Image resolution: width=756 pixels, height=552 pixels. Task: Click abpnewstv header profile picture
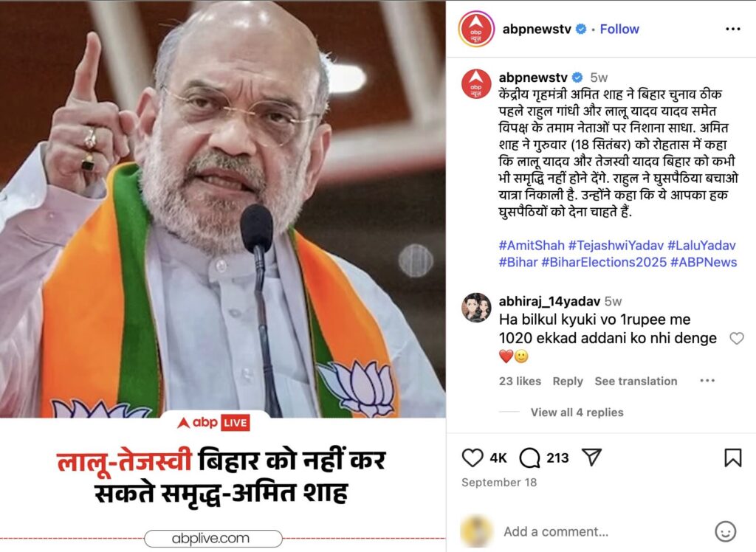[x=476, y=30]
